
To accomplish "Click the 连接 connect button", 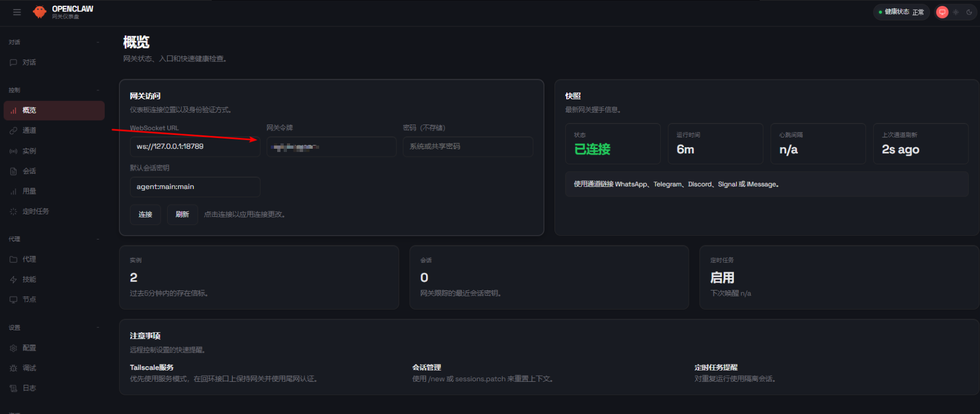I will point(146,214).
